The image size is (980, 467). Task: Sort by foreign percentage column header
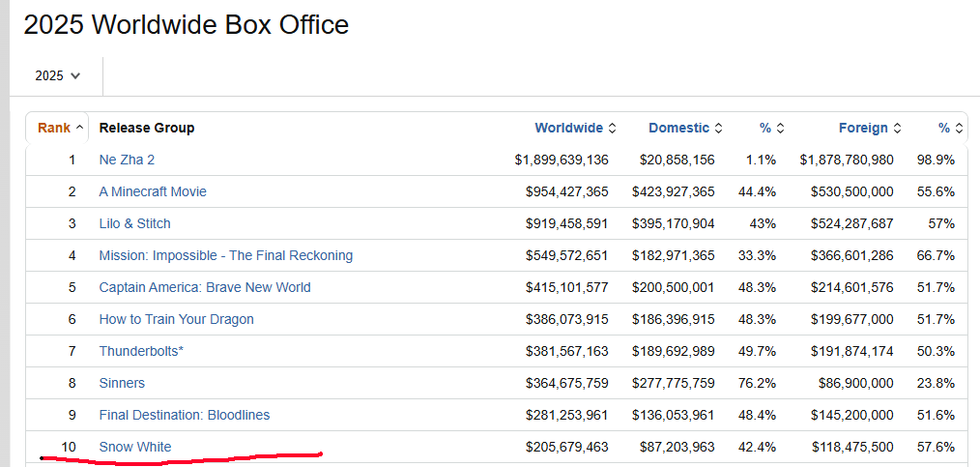point(950,128)
